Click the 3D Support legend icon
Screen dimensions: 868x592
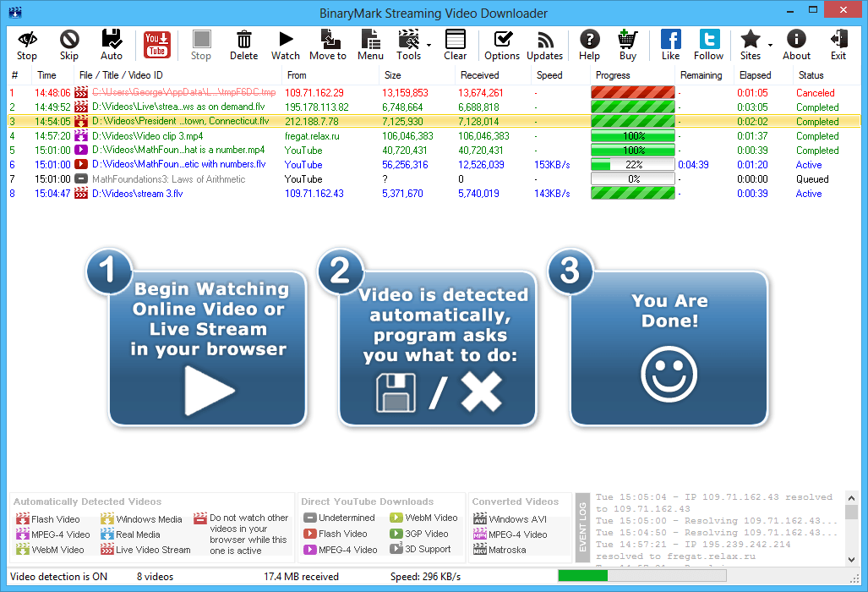(x=396, y=548)
